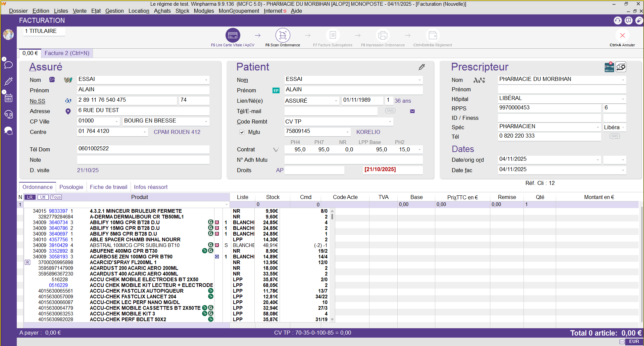Open the chat messages sidebar icon
The height and width of the screenshot is (346, 644).
(x=8, y=64)
